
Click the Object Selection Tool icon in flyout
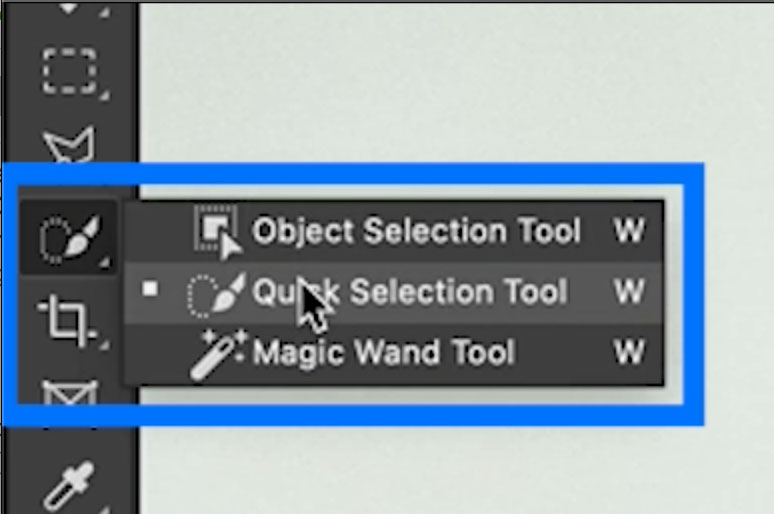217,232
